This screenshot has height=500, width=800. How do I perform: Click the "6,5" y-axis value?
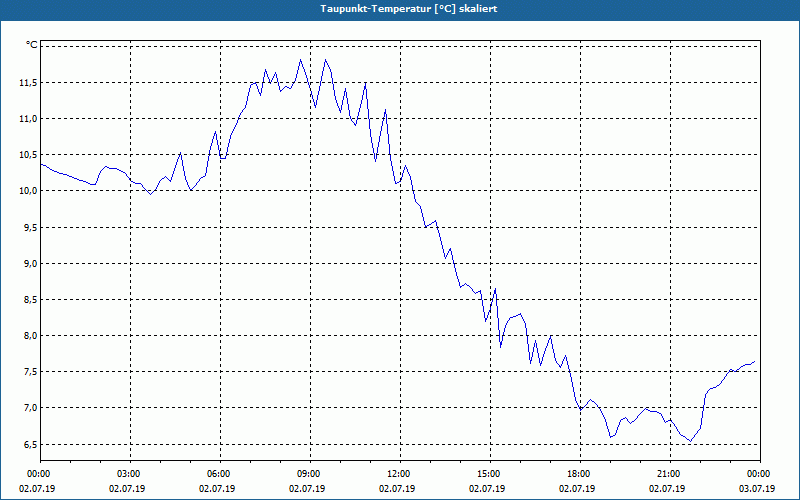[x=30, y=444]
